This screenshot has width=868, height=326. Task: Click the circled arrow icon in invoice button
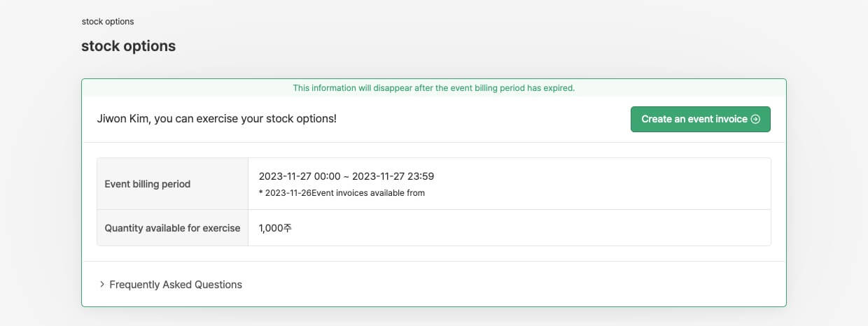coord(755,119)
